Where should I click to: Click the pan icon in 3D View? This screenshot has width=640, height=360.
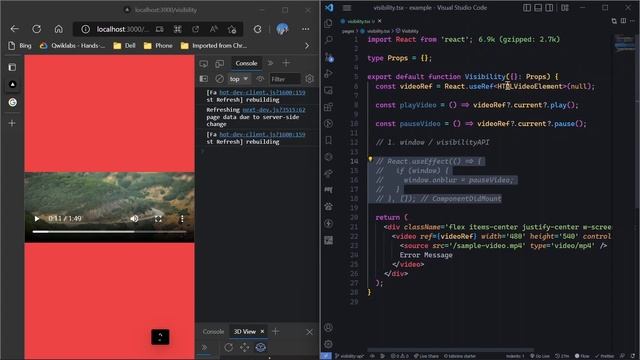(x=244, y=347)
